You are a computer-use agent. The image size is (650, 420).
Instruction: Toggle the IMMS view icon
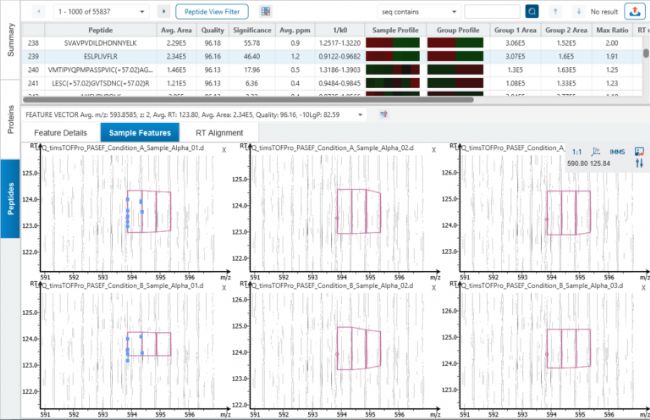point(617,151)
